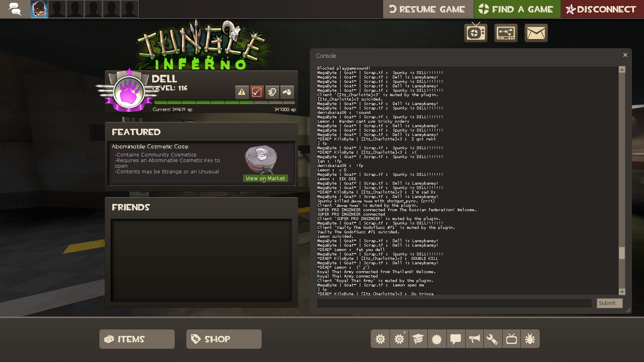Click the second empty party slot
The image size is (644, 362).
(75, 9)
